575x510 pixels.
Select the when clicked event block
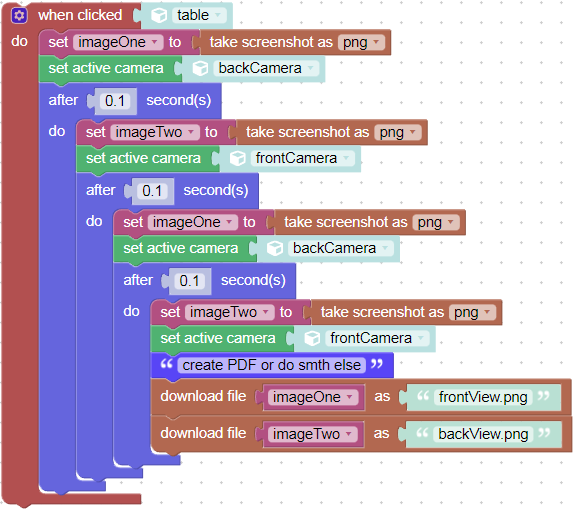coord(80,15)
